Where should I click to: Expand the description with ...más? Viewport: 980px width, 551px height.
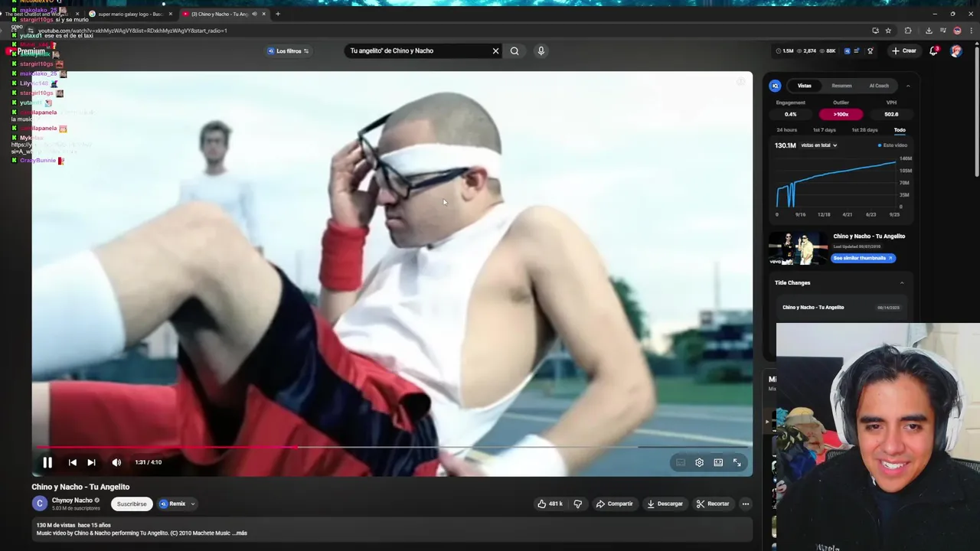pyautogui.click(x=241, y=533)
